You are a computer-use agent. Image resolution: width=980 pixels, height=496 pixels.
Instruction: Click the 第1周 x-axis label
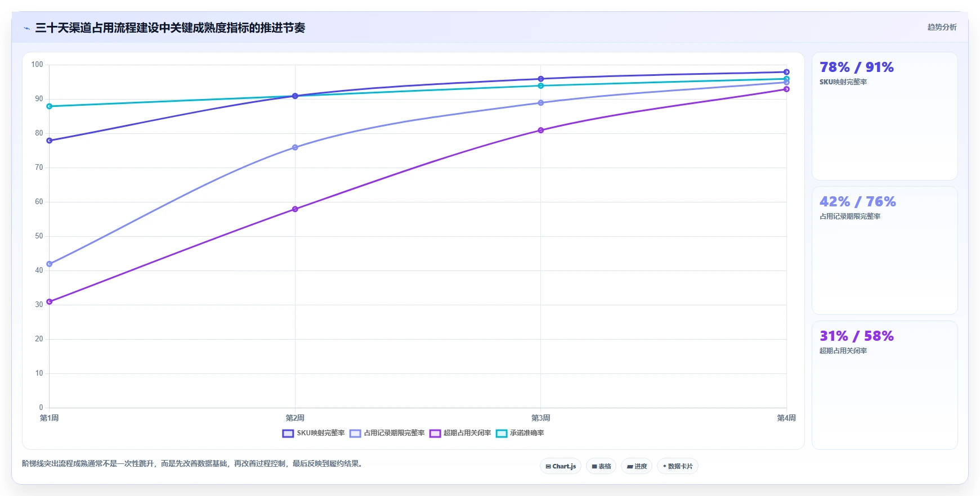pyautogui.click(x=50, y=418)
